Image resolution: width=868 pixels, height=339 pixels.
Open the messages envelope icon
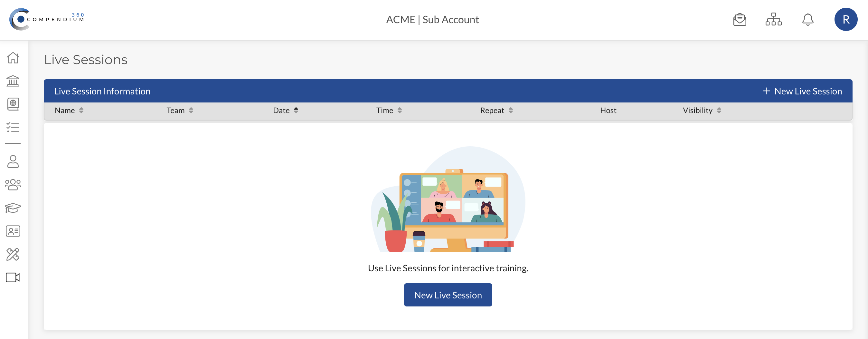pyautogui.click(x=740, y=19)
